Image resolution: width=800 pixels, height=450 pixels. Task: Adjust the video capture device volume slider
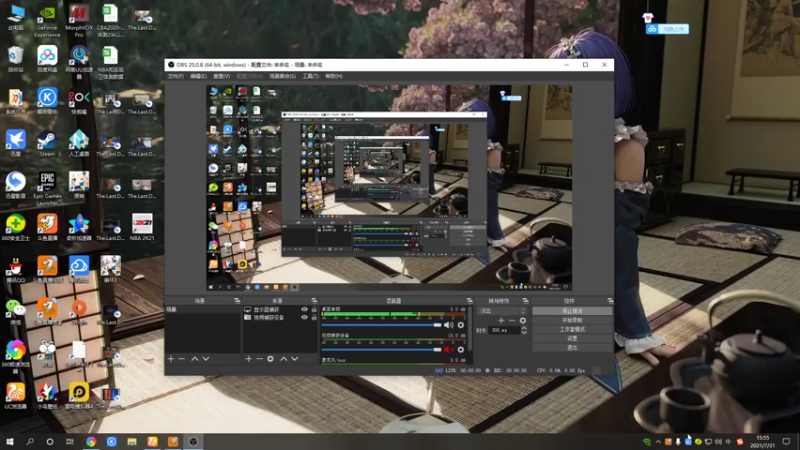pos(381,349)
